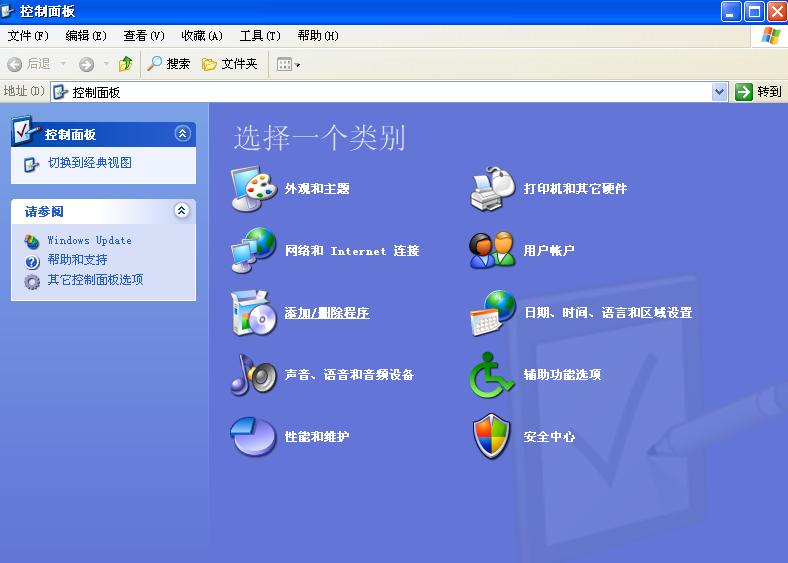
Task: Open the 性能和维护 pie chart icon
Action: point(253,436)
